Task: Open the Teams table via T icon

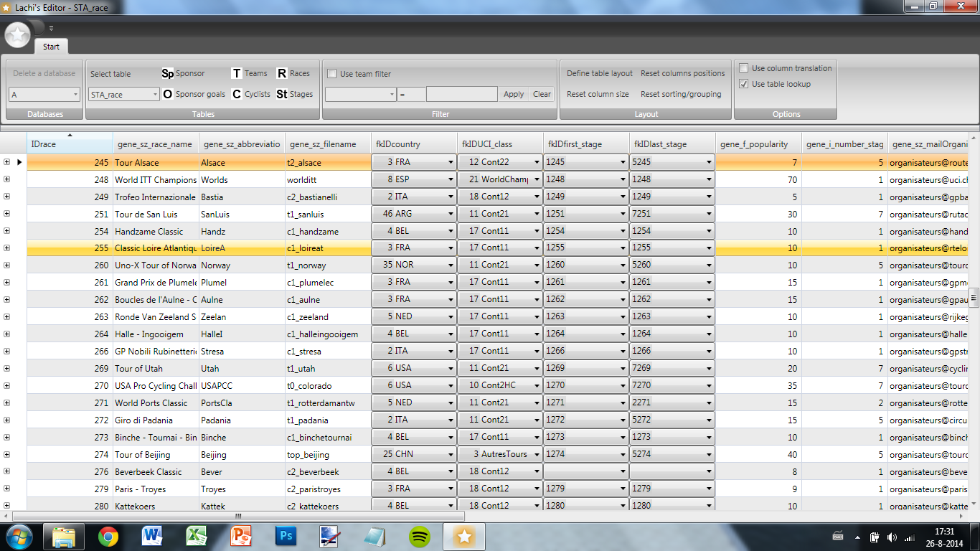Action: pyautogui.click(x=237, y=73)
